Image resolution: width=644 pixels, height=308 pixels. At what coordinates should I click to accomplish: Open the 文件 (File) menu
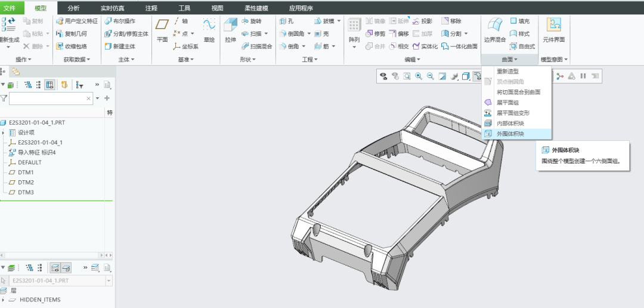pyautogui.click(x=10, y=8)
